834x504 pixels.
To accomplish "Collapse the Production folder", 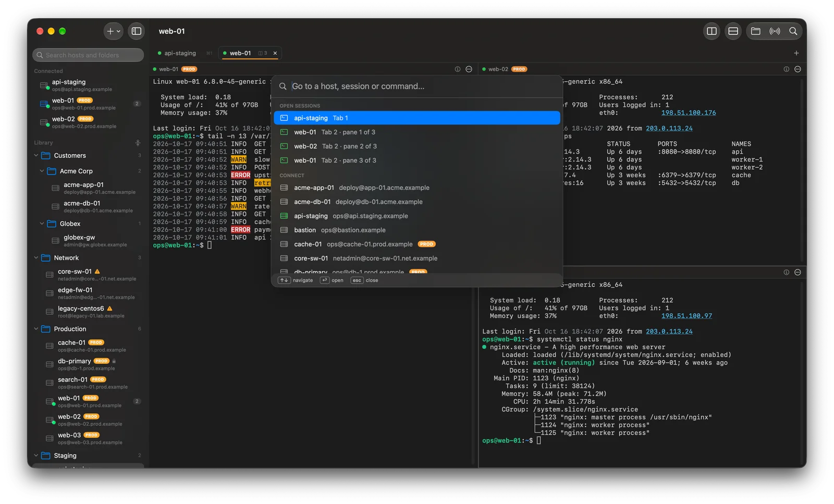I will 36,329.
